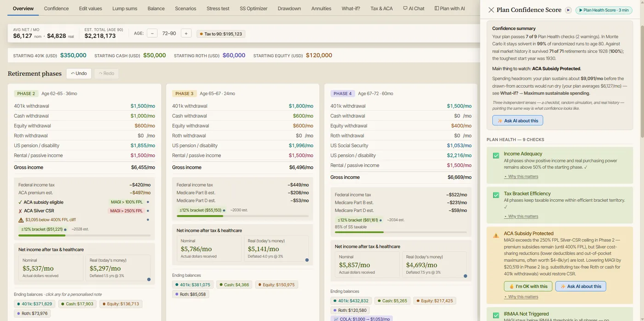644x321 pixels.
Task: Expand Why this matters under Tax Bracket Efficiency
Action: click(x=521, y=216)
